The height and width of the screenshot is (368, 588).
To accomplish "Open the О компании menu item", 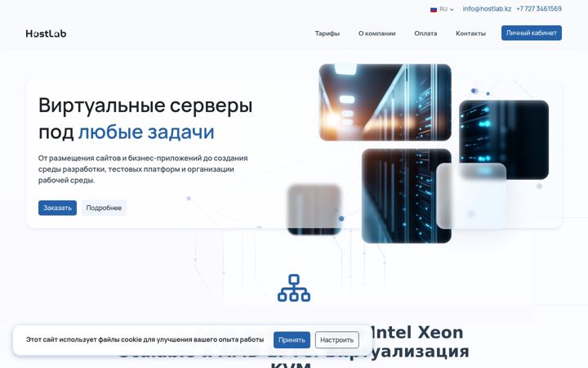I will coord(376,34).
